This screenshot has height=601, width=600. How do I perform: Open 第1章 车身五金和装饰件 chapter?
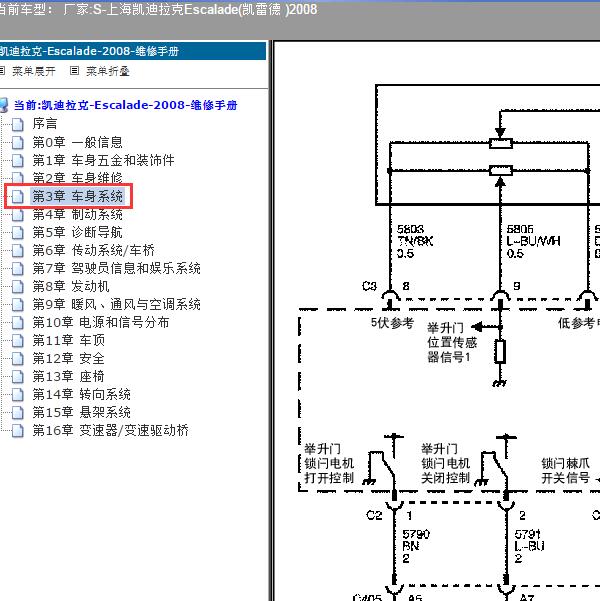pyautogui.click(x=104, y=160)
